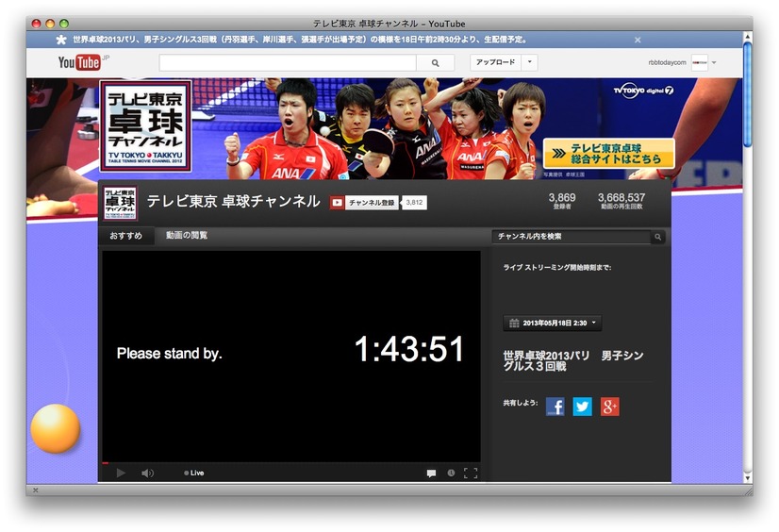This screenshot has width=779, height=532.
Task: Open the 2013年05月18日 2:30 date dropdown
Action: tap(553, 323)
